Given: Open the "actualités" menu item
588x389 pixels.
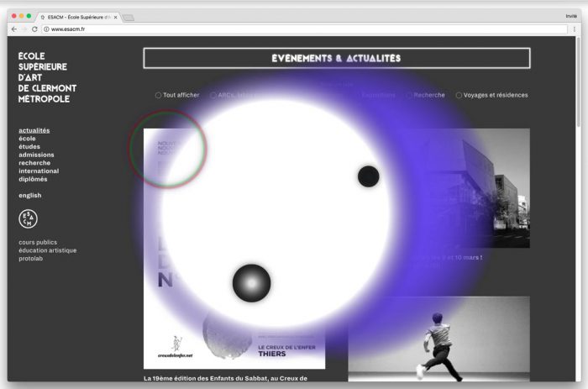Looking at the screenshot, I should (34, 130).
